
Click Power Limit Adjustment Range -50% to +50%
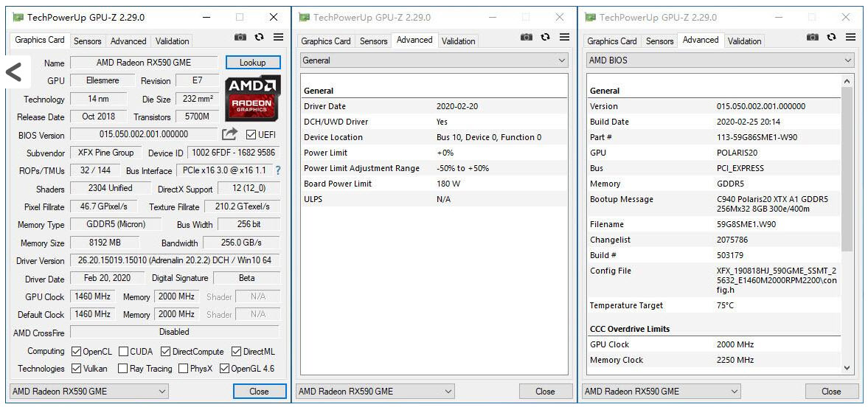463,168
